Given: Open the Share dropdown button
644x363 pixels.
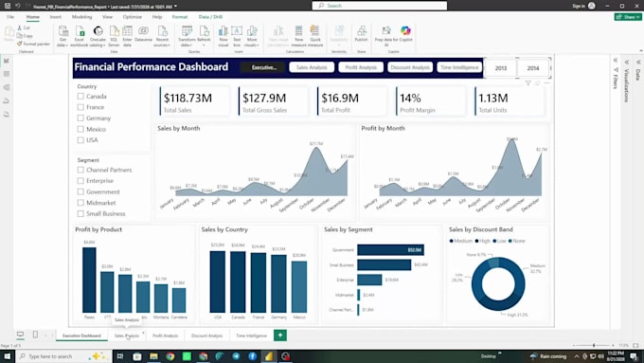Looking at the screenshot, I should pyautogui.click(x=628, y=17).
